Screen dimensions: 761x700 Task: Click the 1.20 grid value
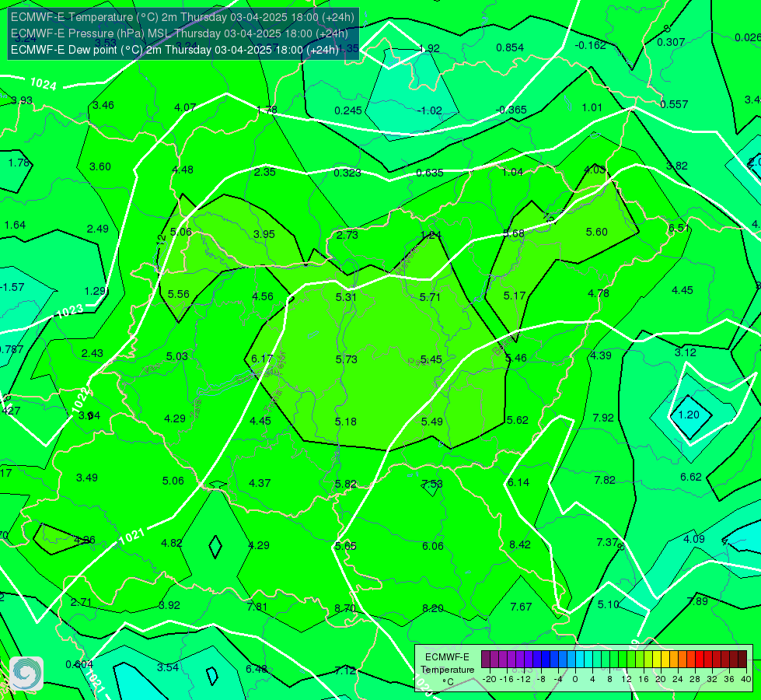click(x=688, y=415)
